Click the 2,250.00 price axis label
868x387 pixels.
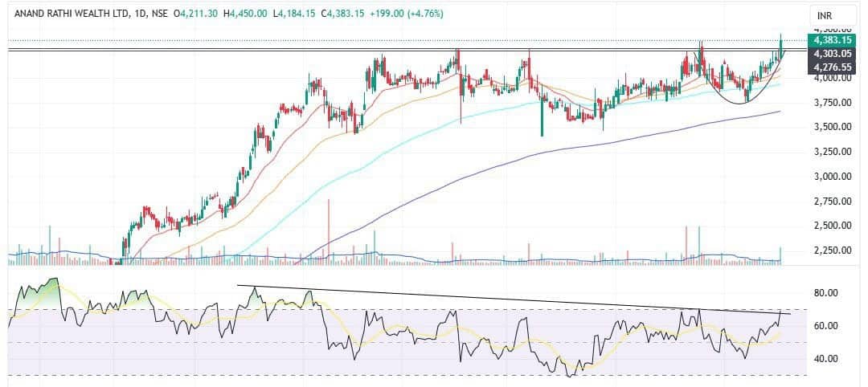coord(832,251)
